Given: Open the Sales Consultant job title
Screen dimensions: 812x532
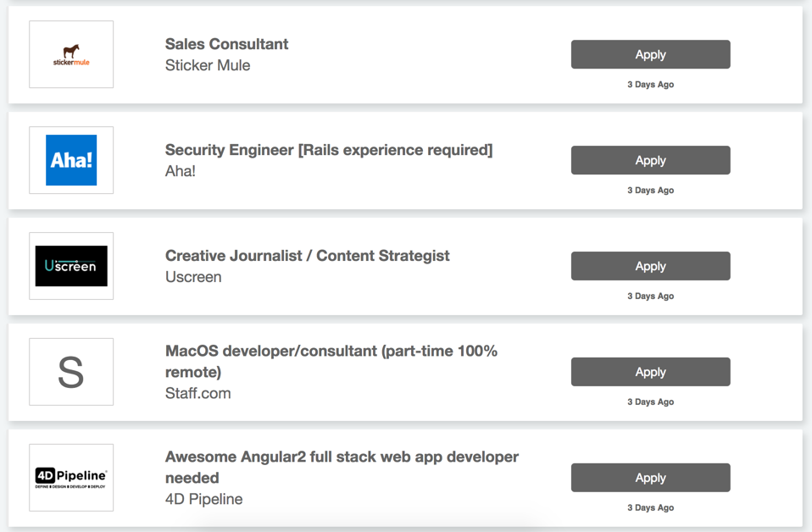Looking at the screenshot, I should [x=226, y=44].
